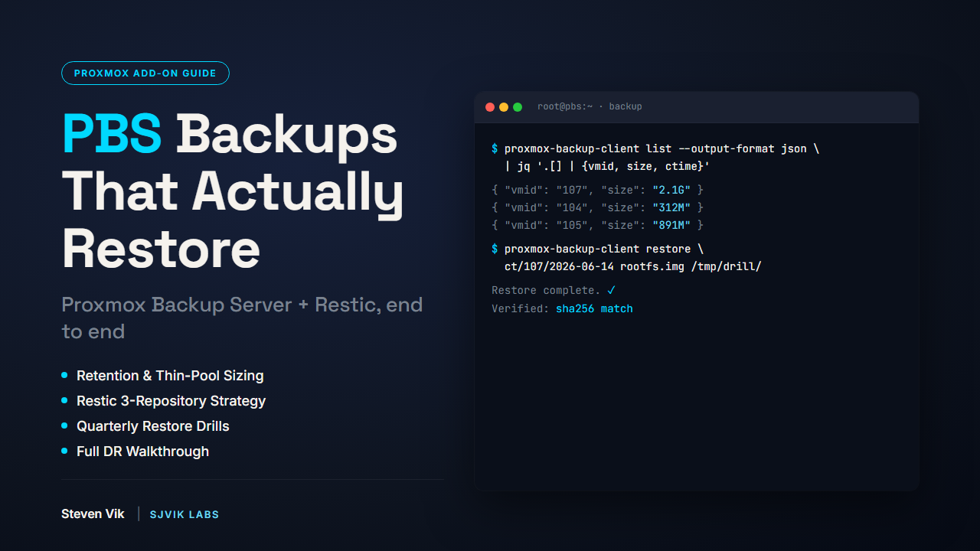Click the 'proxmox-backup-client list' command line

click(655, 148)
